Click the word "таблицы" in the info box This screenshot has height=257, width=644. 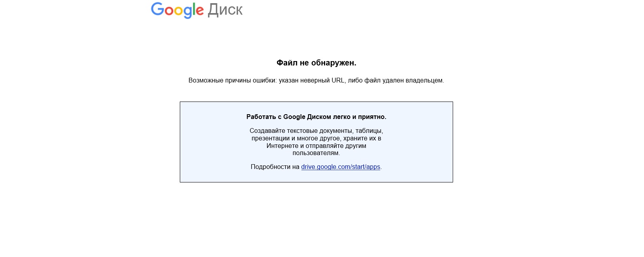click(x=369, y=131)
